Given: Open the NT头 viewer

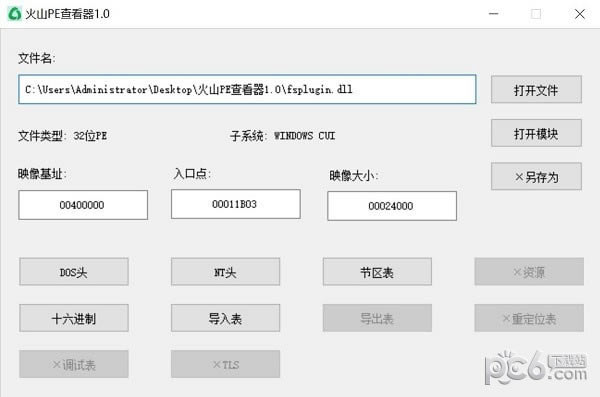Looking at the screenshot, I should 225,272.
